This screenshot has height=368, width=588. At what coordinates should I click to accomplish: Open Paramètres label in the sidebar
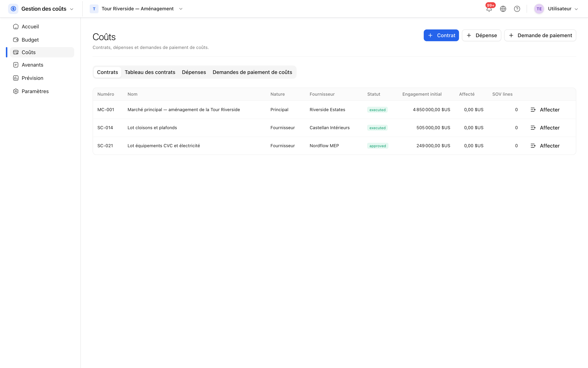click(x=35, y=91)
